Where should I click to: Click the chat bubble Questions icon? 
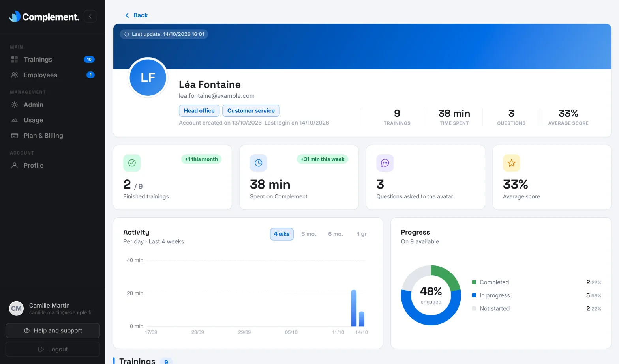tap(385, 163)
